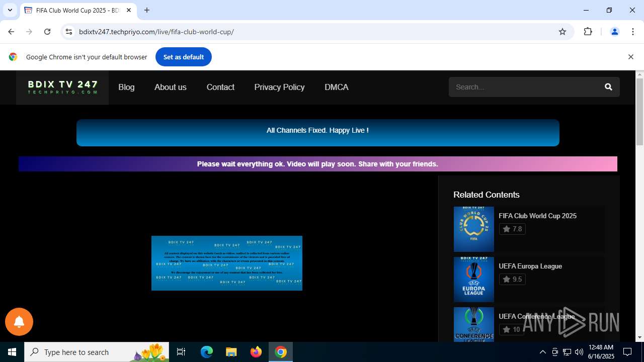Open the Contact page

(220, 87)
